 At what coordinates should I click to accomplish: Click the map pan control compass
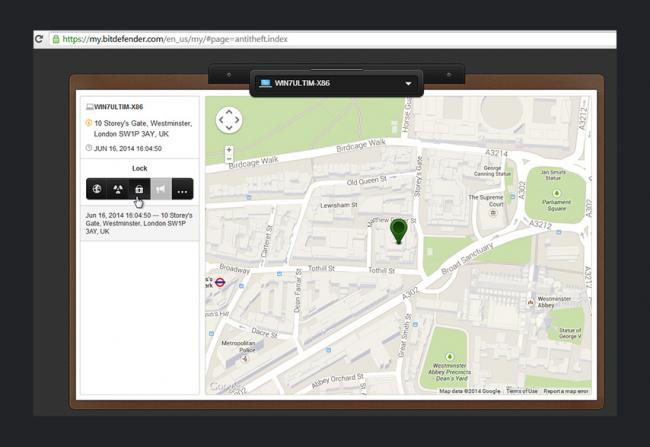(x=229, y=121)
